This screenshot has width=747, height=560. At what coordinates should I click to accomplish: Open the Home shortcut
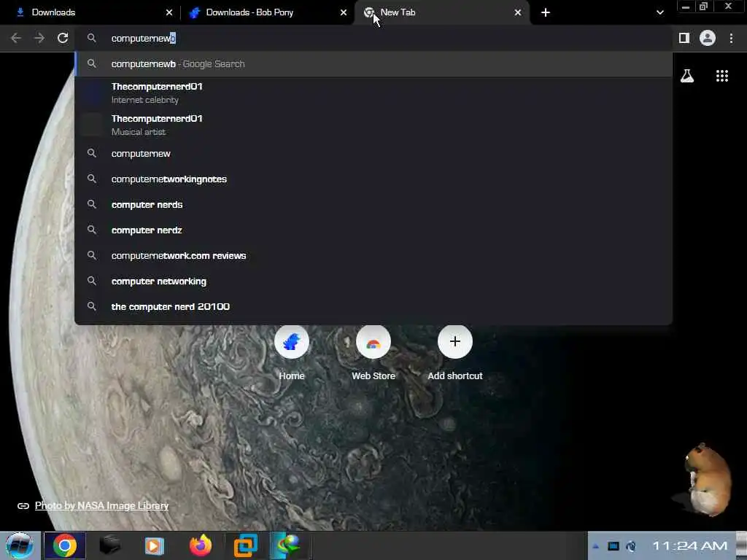[x=292, y=351]
